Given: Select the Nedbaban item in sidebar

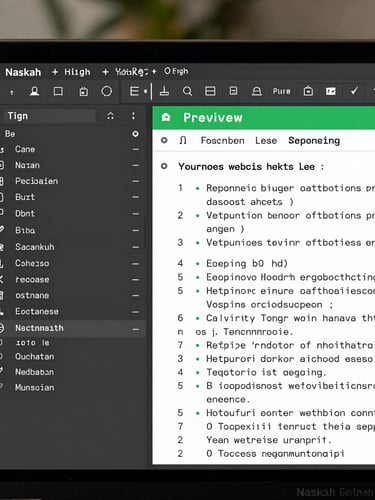Looking at the screenshot, I should 34,372.
